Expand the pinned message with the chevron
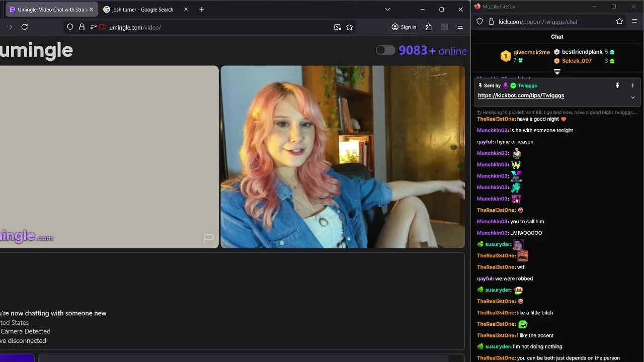Screen dimensions: 644x362 click(x=632, y=98)
